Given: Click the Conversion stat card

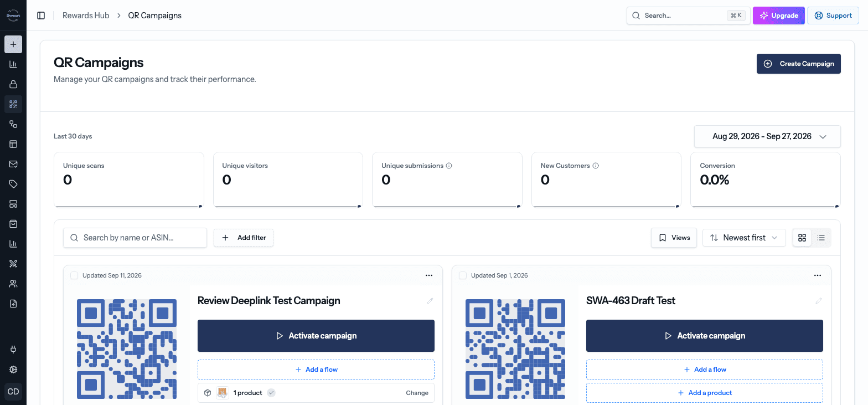Looking at the screenshot, I should [x=766, y=180].
